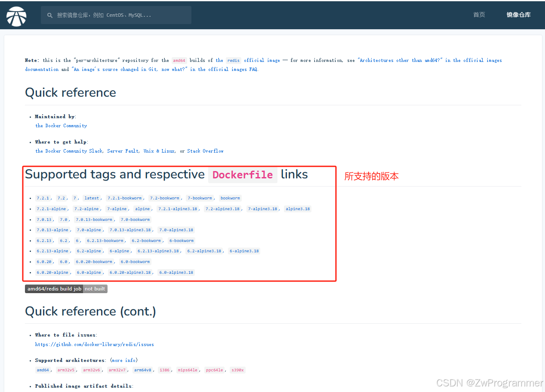Viewport: 545px width, 392px height.
Task: Select the 7.0-bookworm tag link
Action: pyautogui.click(x=135, y=220)
